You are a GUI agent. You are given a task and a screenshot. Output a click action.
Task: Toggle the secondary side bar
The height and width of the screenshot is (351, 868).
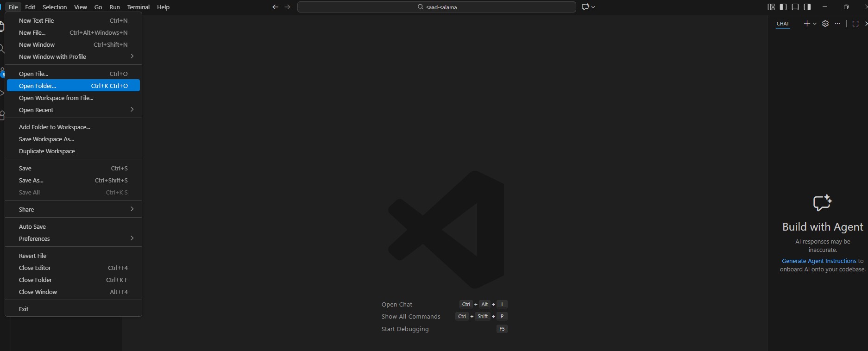(807, 7)
